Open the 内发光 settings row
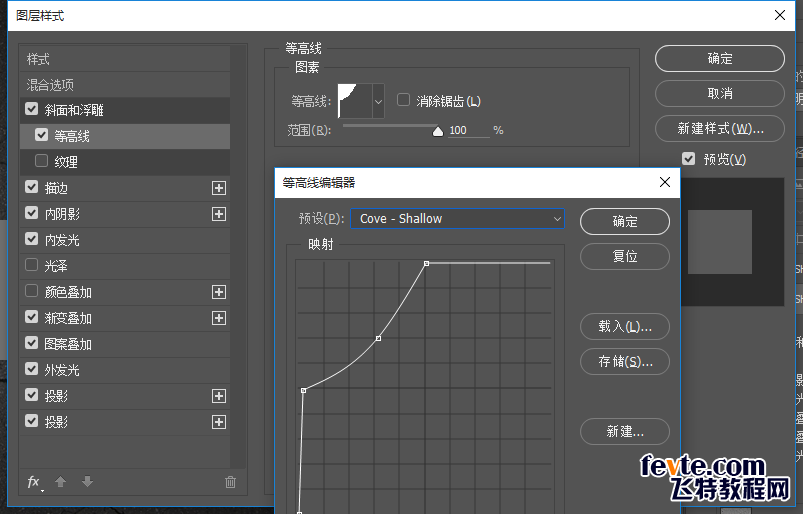The image size is (803, 514). [x=125, y=240]
